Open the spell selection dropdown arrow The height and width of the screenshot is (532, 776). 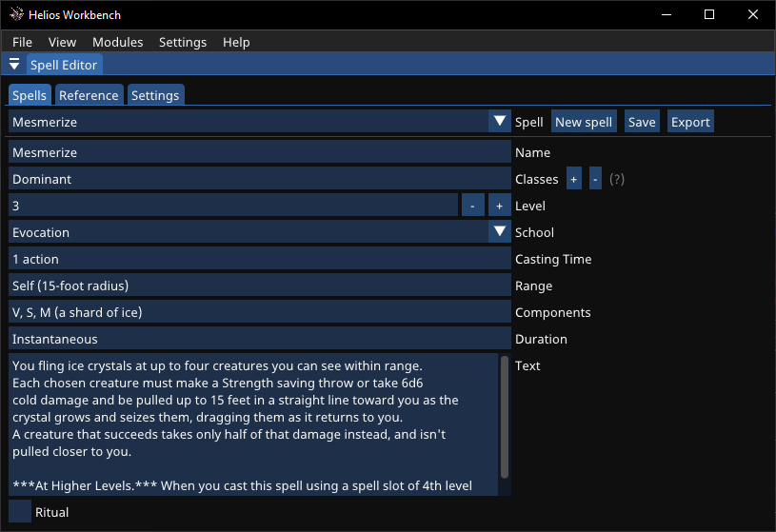tap(500, 122)
